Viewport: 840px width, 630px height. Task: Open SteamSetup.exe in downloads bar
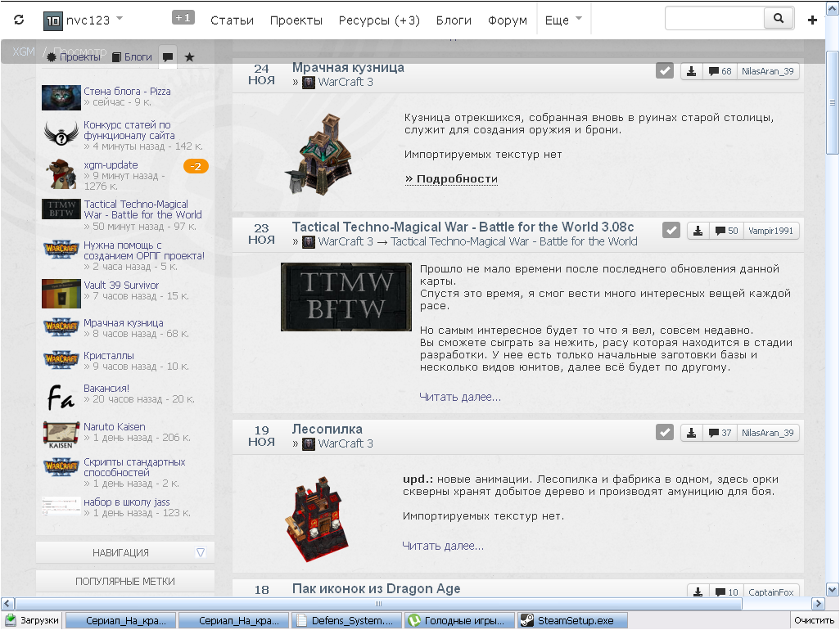click(572, 620)
